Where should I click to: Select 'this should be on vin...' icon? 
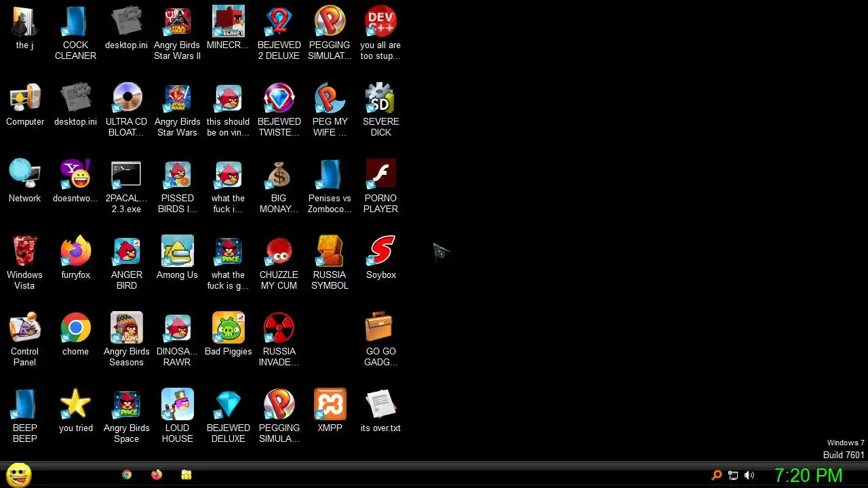click(228, 98)
